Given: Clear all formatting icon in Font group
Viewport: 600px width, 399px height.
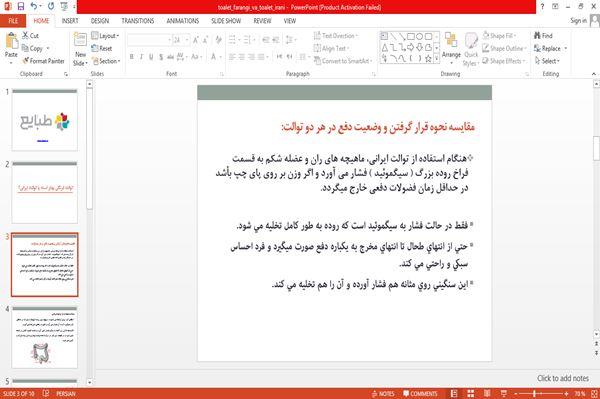Looking at the screenshot, I should coord(218,40).
